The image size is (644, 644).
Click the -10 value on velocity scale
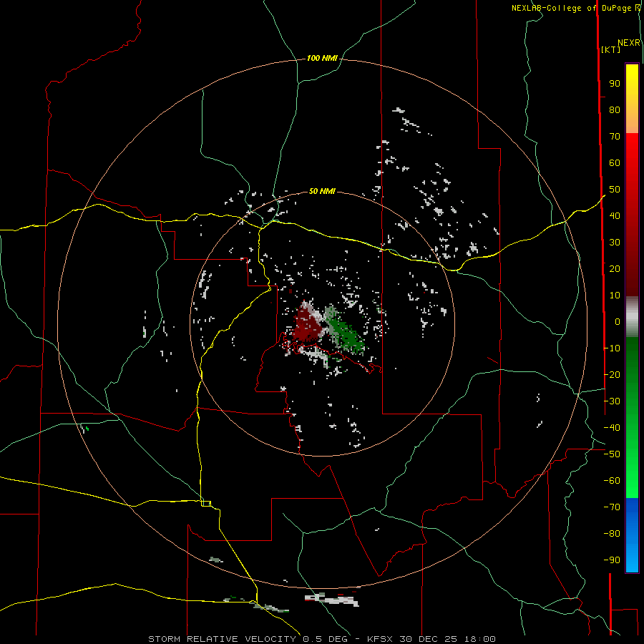coord(612,348)
